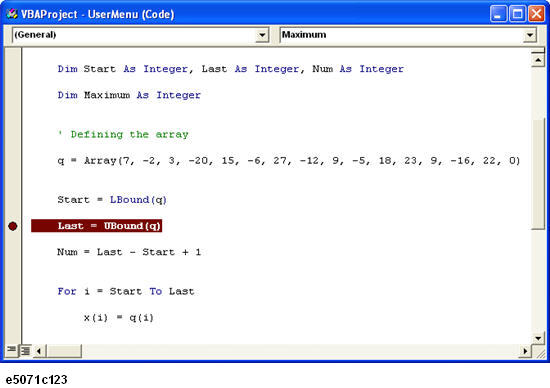This screenshot has height=388, width=550.
Task: Click the horizontal scrollbar left arrow
Action: [39, 351]
